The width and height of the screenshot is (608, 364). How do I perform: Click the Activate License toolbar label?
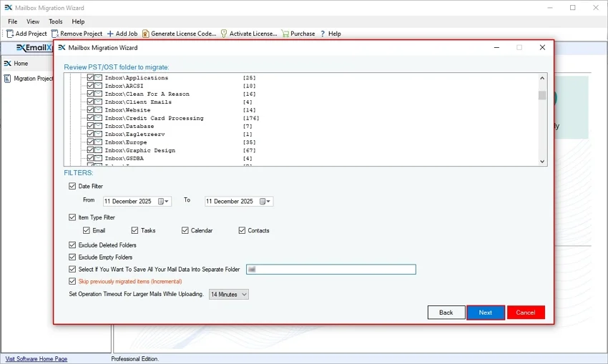(253, 34)
